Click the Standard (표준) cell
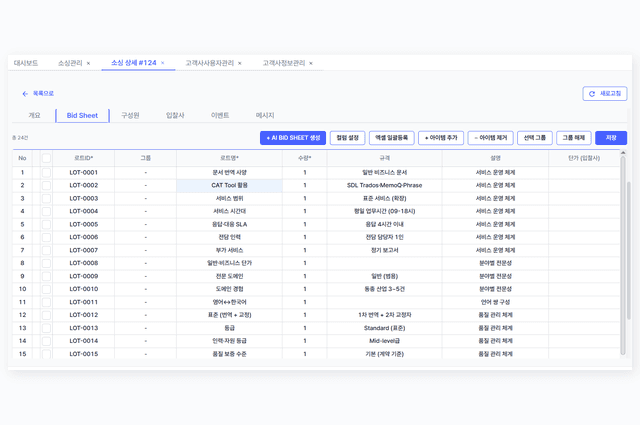 [x=384, y=328]
